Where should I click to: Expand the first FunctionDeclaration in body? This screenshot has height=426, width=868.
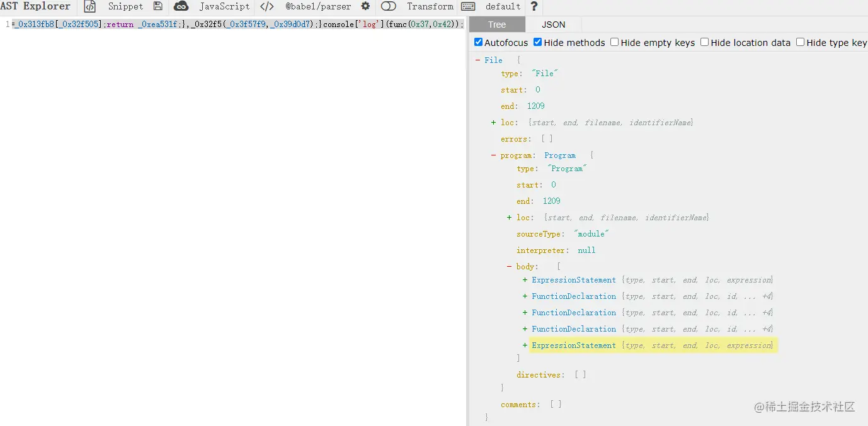pyautogui.click(x=525, y=296)
